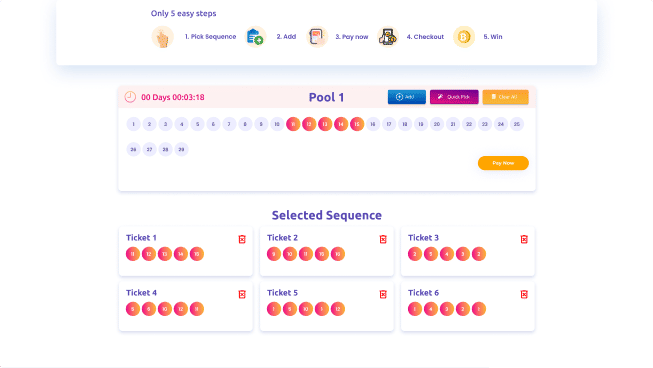Click the 'Ticket 4' title
Image resolution: width=653 pixels, height=368 pixels.
141,293
